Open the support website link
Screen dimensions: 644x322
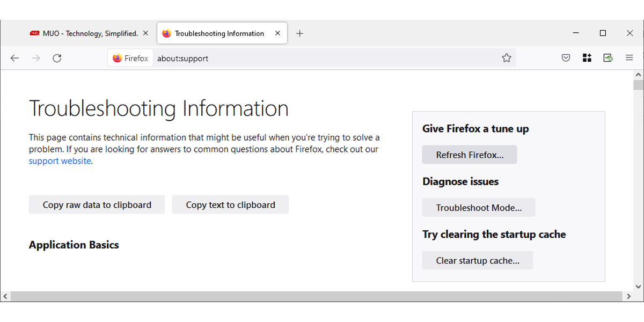tap(60, 161)
